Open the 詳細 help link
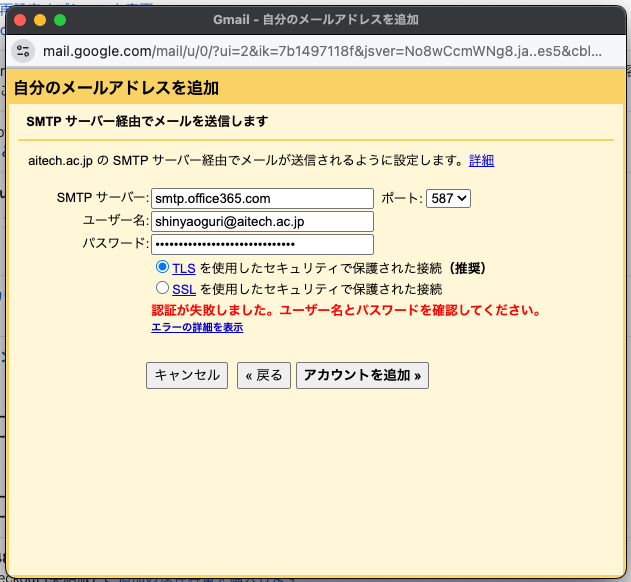Image resolution: width=631 pixels, height=582 pixels. point(482,161)
